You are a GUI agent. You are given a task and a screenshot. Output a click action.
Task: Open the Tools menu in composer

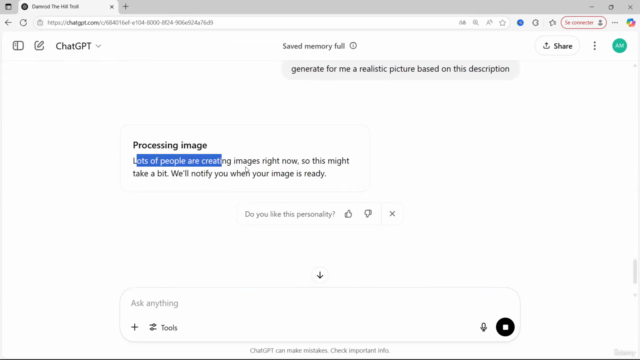163,327
